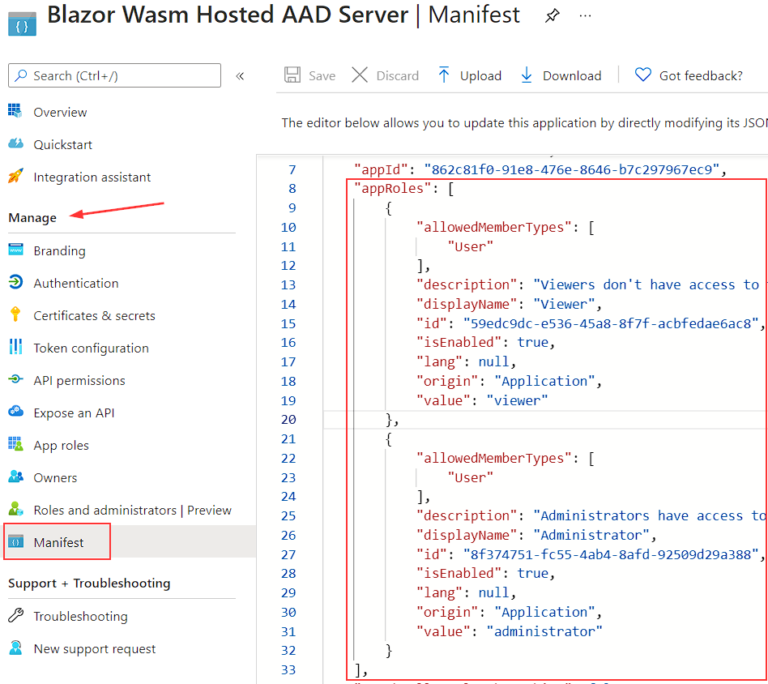The image size is (768, 684).
Task: Click the Certificates & secrets key icon
Action: (x=15, y=315)
